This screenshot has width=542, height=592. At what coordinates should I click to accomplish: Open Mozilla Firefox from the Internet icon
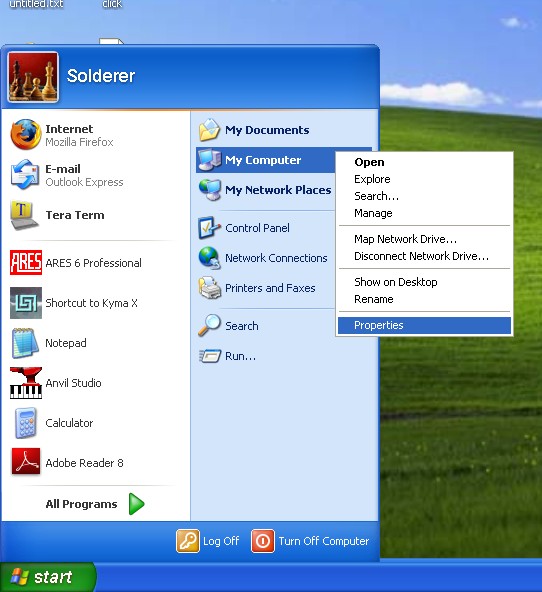coord(26,134)
